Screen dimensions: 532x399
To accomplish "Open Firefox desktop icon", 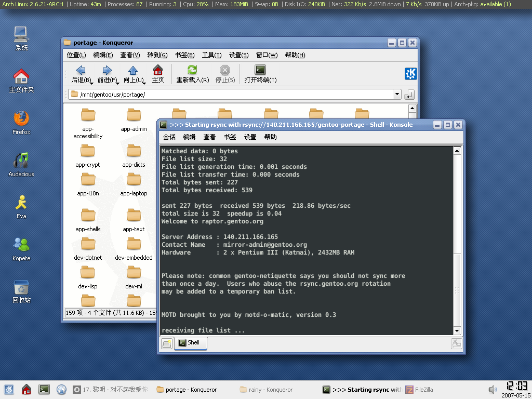I will point(21,119).
